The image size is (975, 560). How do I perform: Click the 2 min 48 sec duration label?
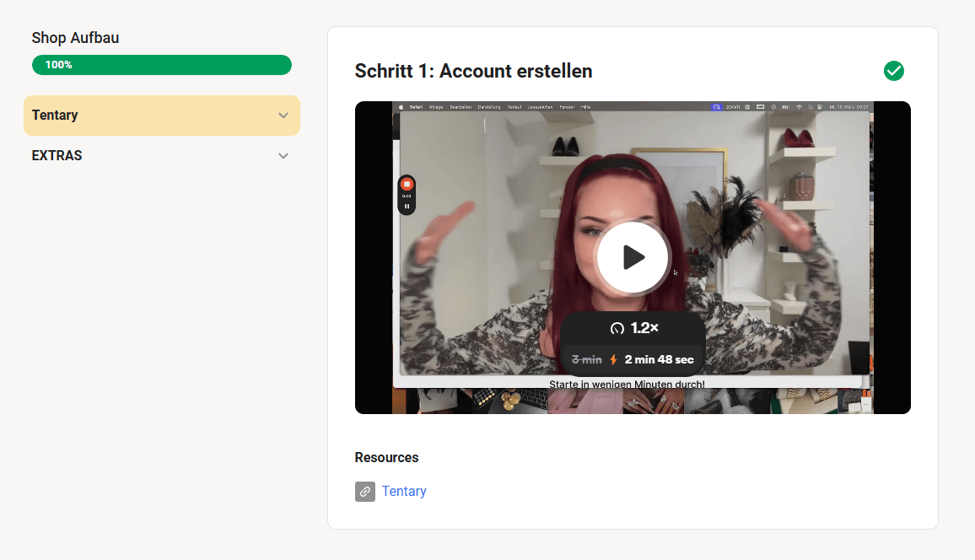click(659, 360)
